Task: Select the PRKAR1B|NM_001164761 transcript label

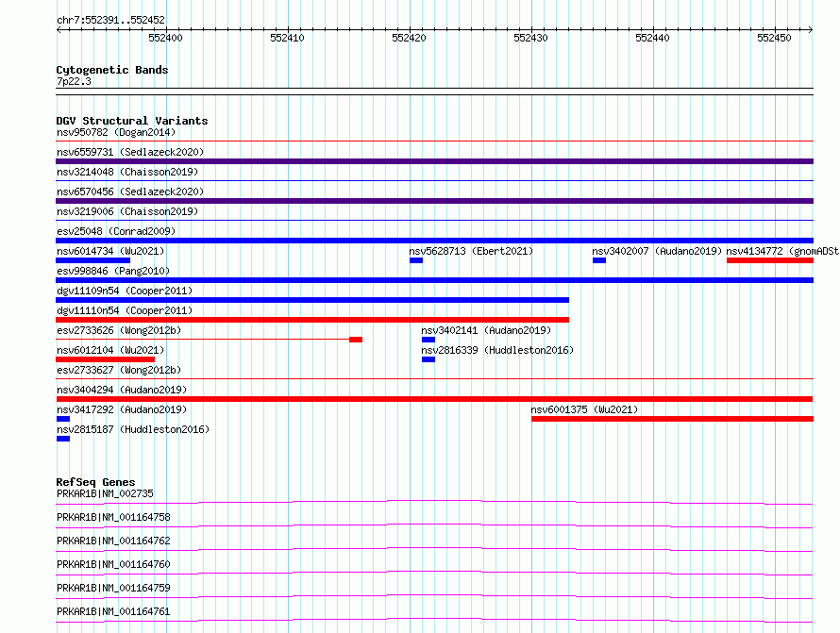Action: (113, 611)
